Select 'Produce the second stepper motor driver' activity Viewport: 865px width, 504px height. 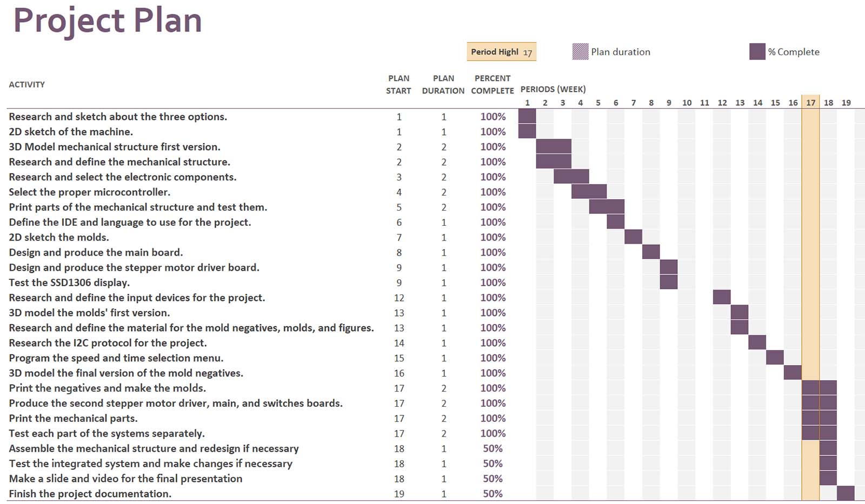point(176,404)
